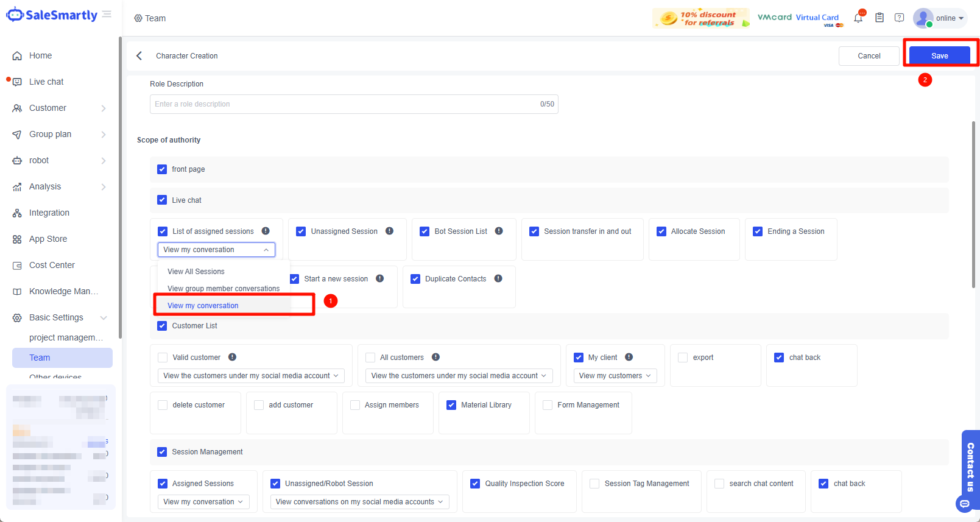Expand the Customer sidebar submenu
Image resolution: width=980 pixels, height=522 pixels.
point(104,108)
